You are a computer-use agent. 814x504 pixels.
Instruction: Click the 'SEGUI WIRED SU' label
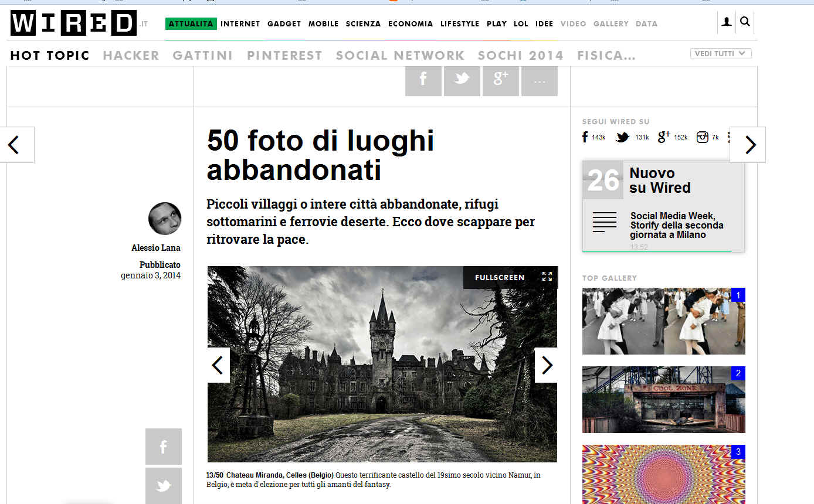pyautogui.click(x=616, y=122)
